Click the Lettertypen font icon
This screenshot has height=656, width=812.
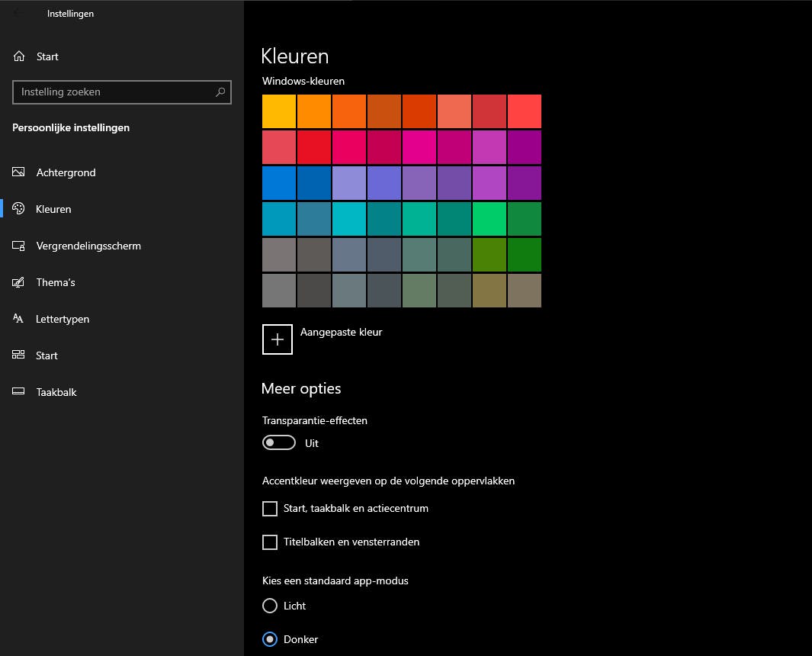(x=19, y=319)
